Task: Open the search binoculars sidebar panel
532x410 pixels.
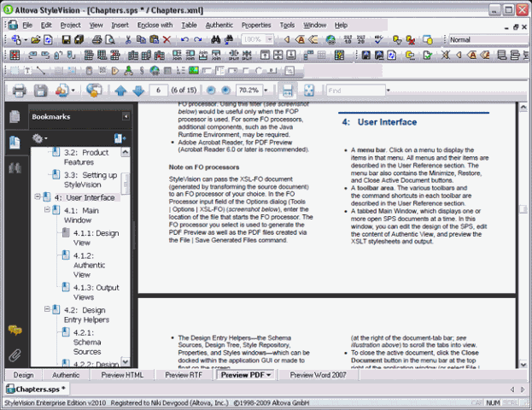Action: [x=15, y=167]
